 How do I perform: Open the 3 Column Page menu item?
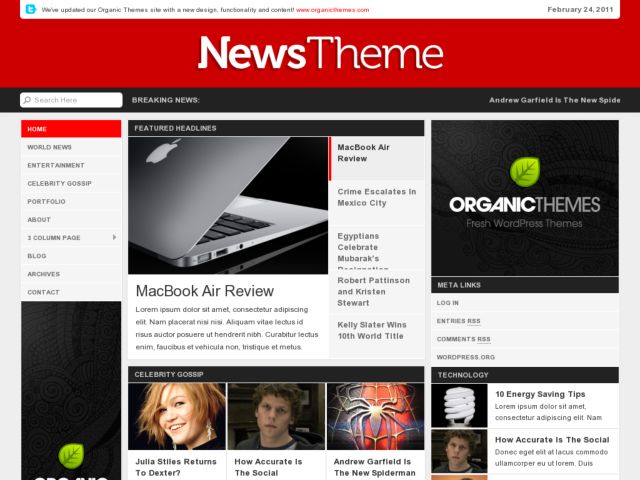(71, 238)
